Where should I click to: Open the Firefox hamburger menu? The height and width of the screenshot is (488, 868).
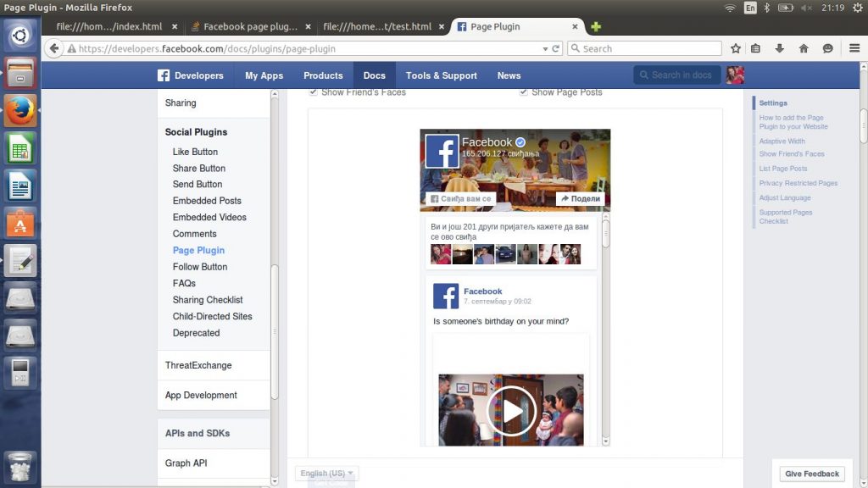tap(851, 48)
